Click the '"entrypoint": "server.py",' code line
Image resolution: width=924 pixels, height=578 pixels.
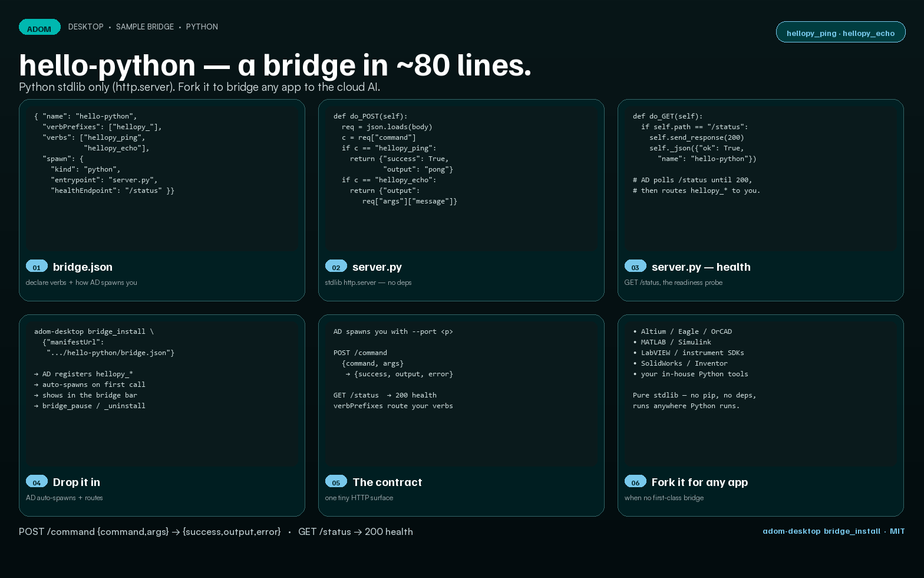(104, 180)
